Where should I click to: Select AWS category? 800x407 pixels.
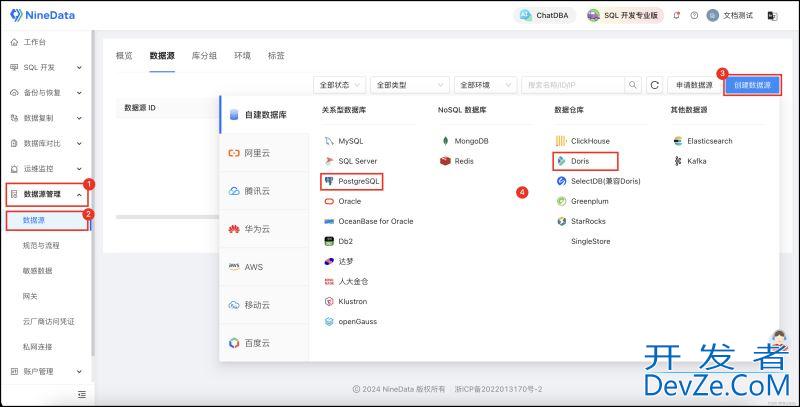264,267
